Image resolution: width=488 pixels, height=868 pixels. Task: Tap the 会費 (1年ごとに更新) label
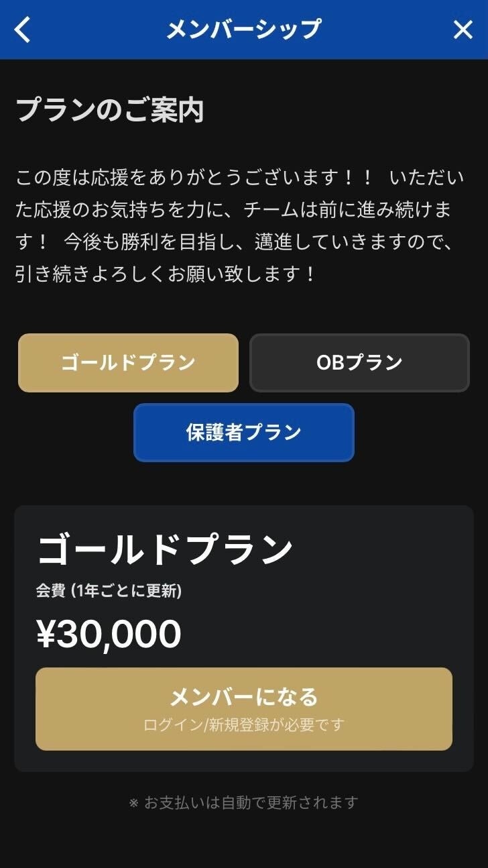(x=109, y=591)
